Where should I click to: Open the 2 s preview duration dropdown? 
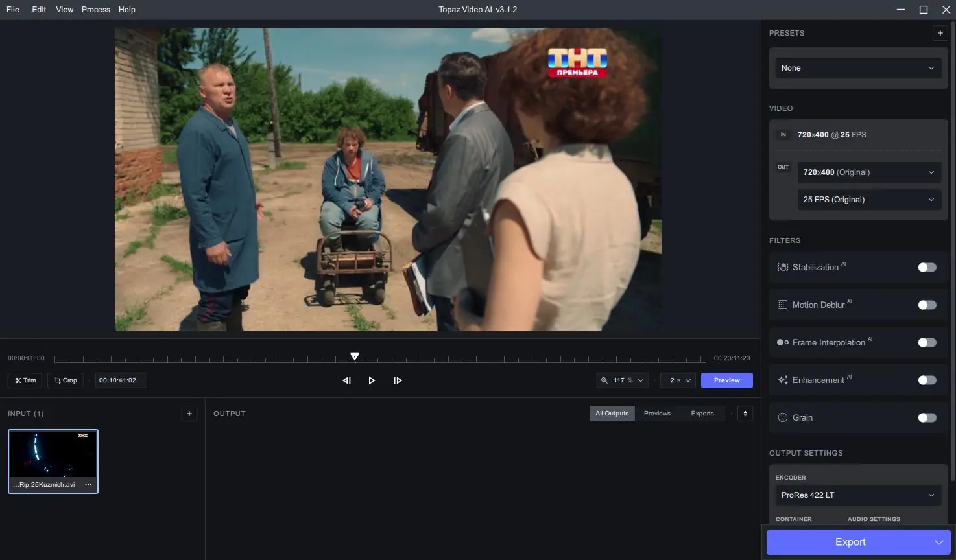coord(678,380)
